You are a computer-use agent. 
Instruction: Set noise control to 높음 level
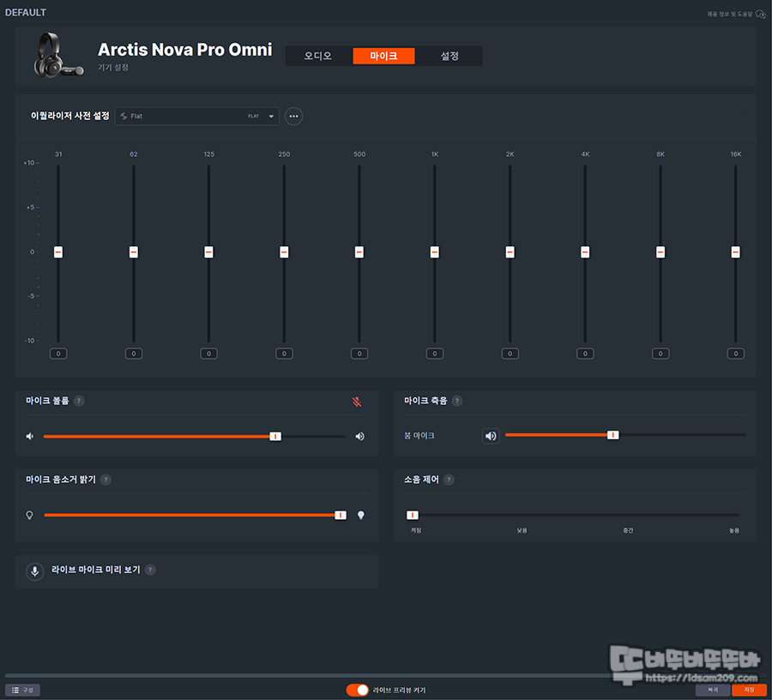(x=733, y=530)
